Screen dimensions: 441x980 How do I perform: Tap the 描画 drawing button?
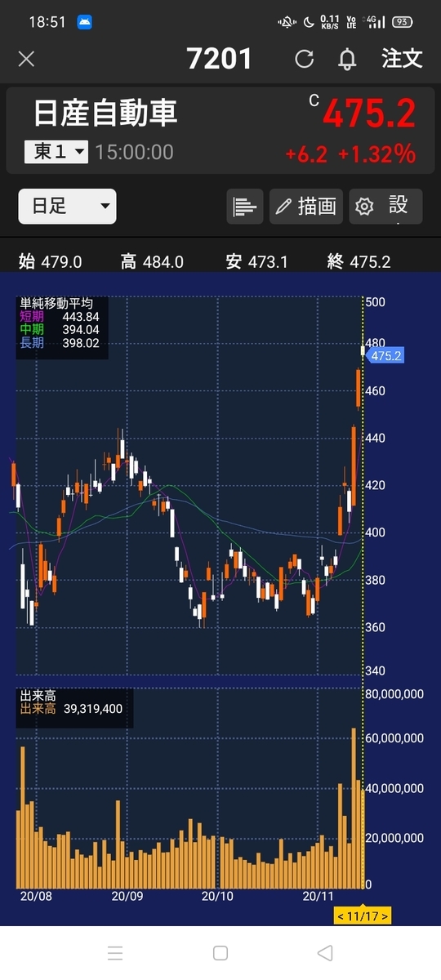tap(306, 207)
